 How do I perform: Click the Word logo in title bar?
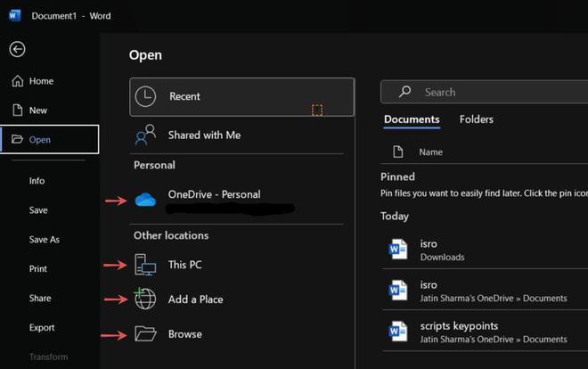(x=14, y=15)
